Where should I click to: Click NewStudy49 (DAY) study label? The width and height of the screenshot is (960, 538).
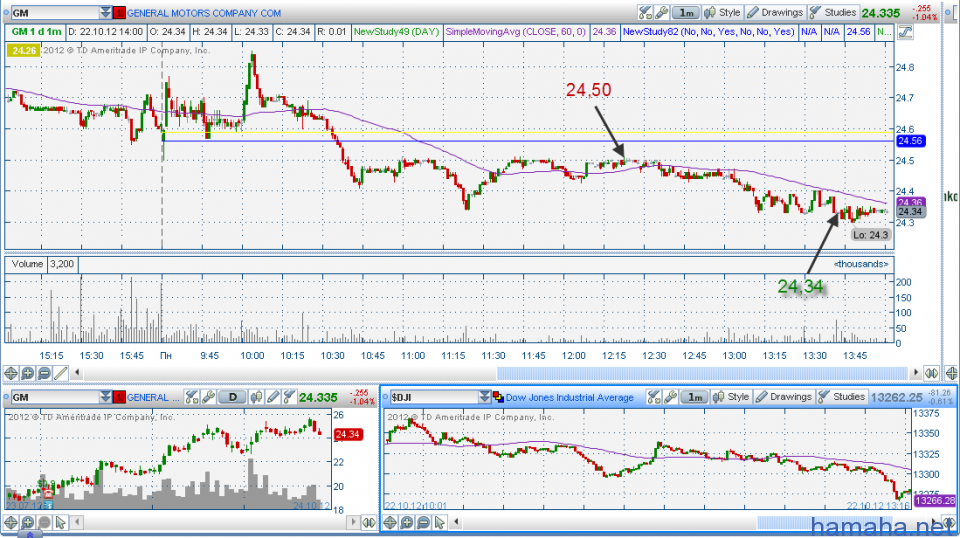[x=396, y=32]
